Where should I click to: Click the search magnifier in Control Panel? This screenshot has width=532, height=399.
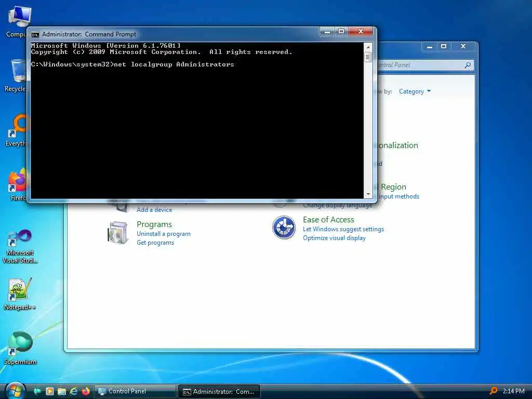pyautogui.click(x=468, y=65)
